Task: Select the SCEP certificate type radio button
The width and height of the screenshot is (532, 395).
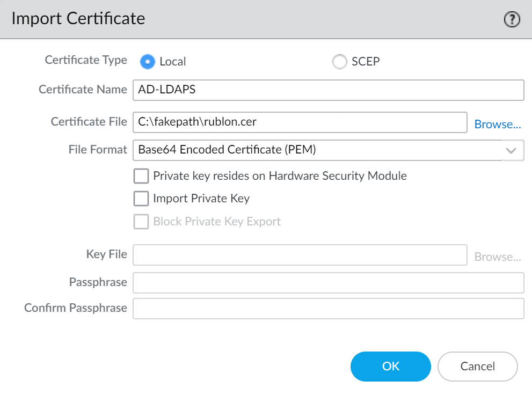Action: point(339,62)
